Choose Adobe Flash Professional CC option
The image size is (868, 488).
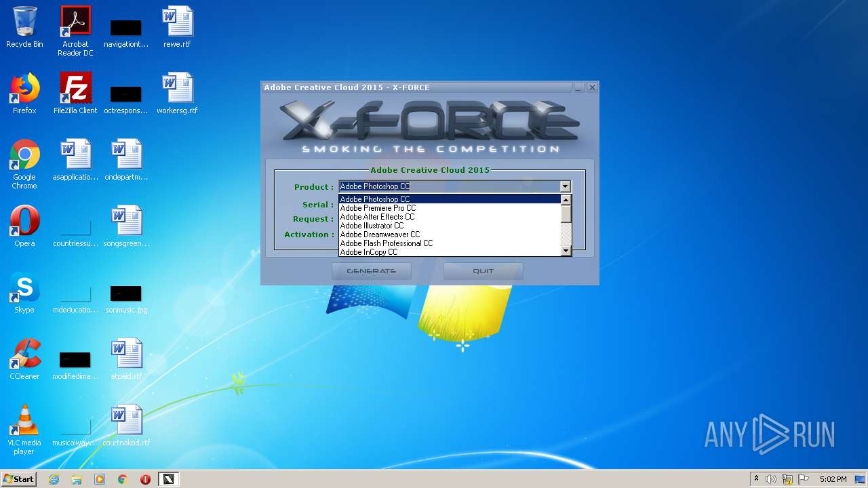pyautogui.click(x=450, y=243)
